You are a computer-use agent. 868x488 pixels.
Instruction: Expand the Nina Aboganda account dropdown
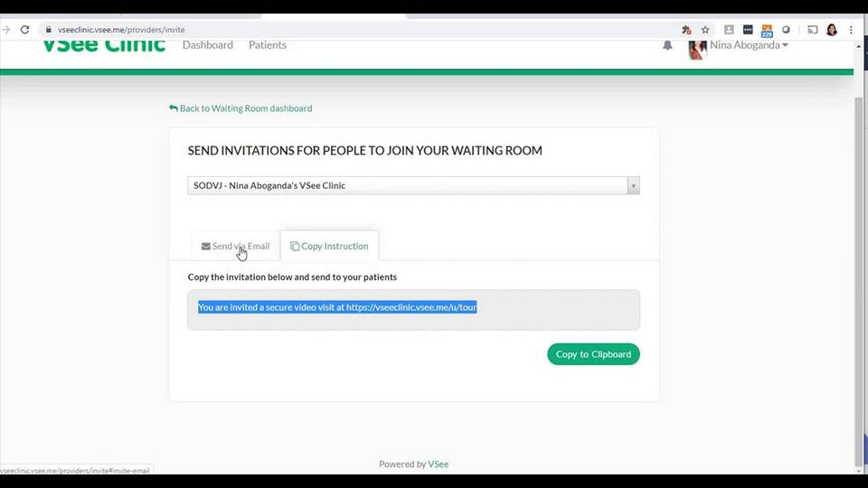tap(749, 45)
